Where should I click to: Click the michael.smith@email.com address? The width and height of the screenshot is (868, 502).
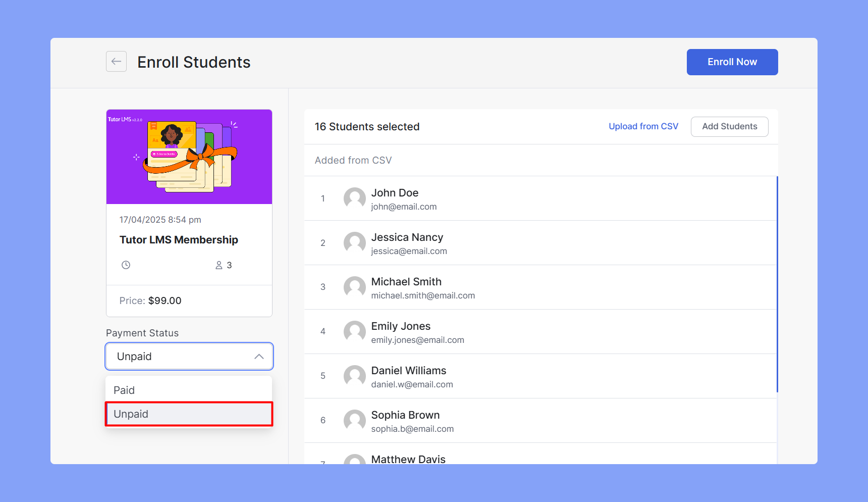pyautogui.click(x=423, y=295)
